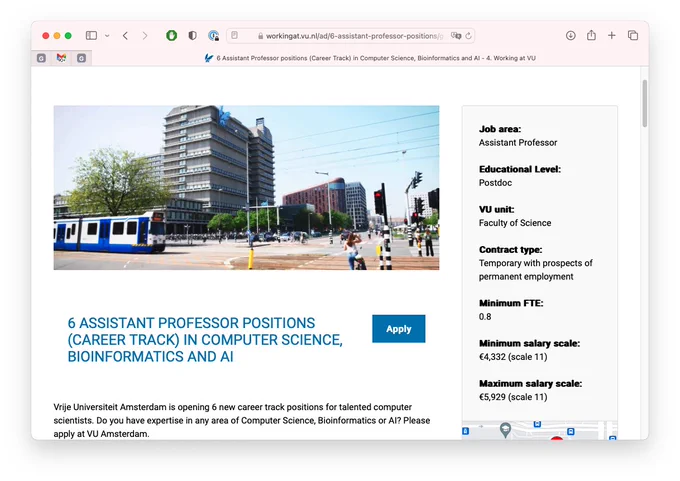Open the share menu
680x481 pixels.
592,35
